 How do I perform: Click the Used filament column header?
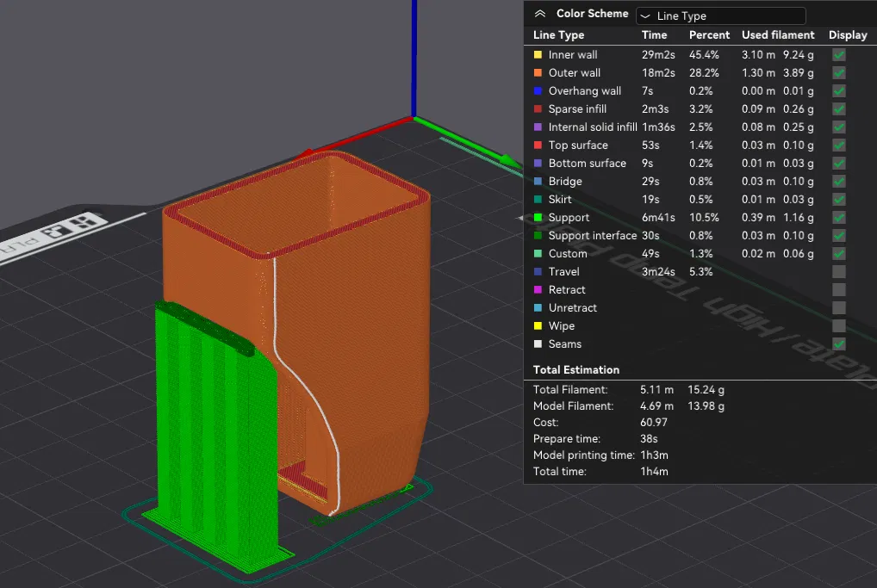pyautogui.click(x=778, y=34)
